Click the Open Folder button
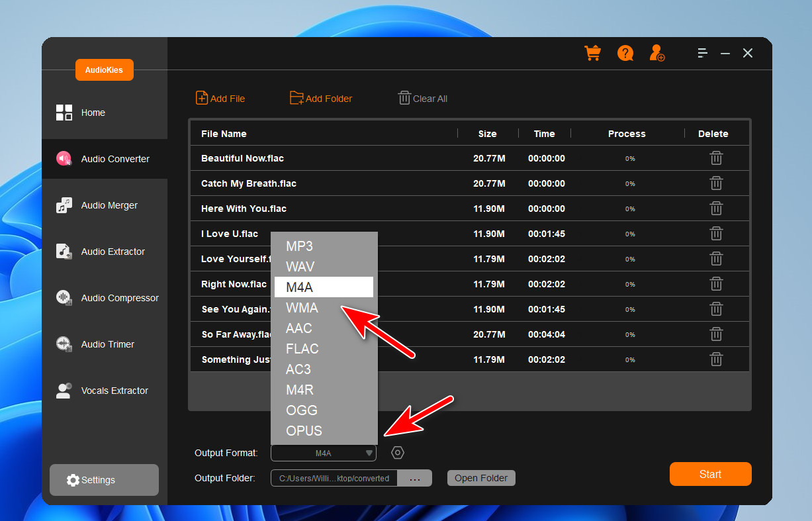The height and width of the screenshot is (521, 812). click(x=481, y=478)
